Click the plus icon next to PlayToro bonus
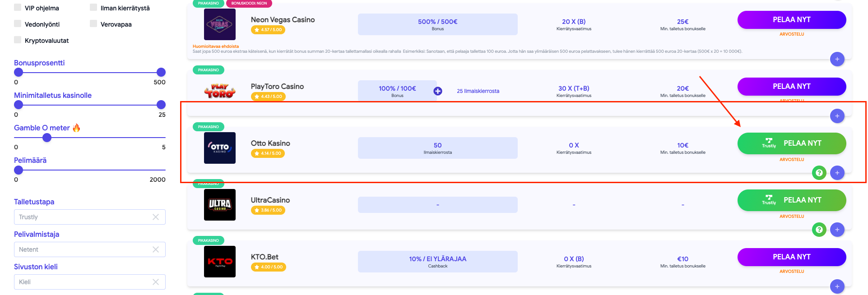Image resolution: width=868 pixels, height=295 pixels. tap(438, 91)
